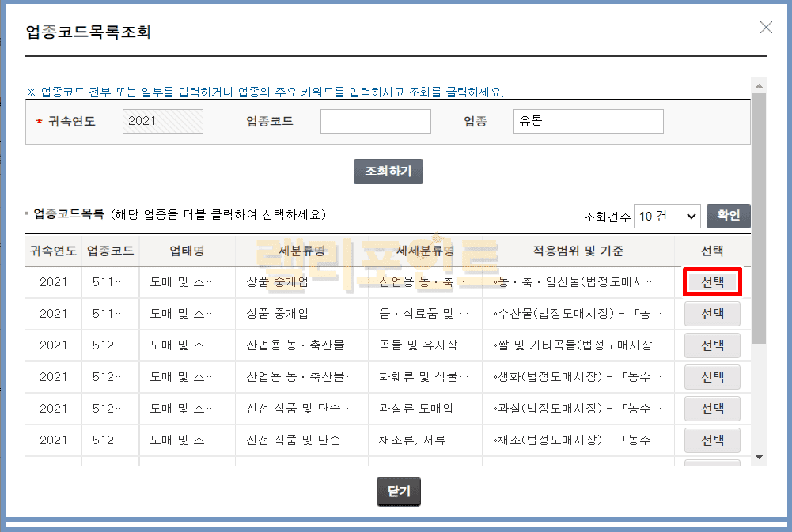Image resolution: width=792 pixels, height=532 pixels.
Task: Click the 확인 button beside 조회건수
Action: click(x=728, y=216)
